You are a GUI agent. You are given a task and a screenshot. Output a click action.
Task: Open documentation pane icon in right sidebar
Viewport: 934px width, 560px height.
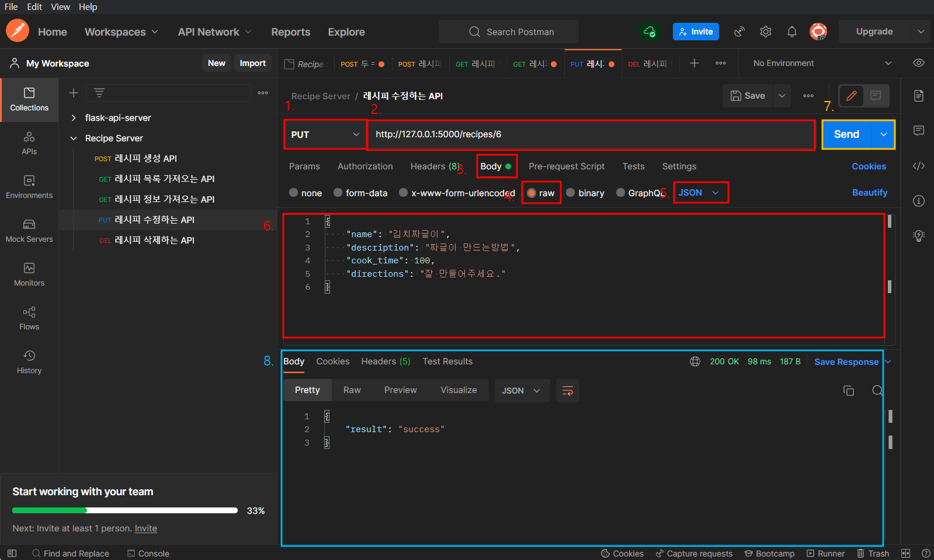(919, 96)
